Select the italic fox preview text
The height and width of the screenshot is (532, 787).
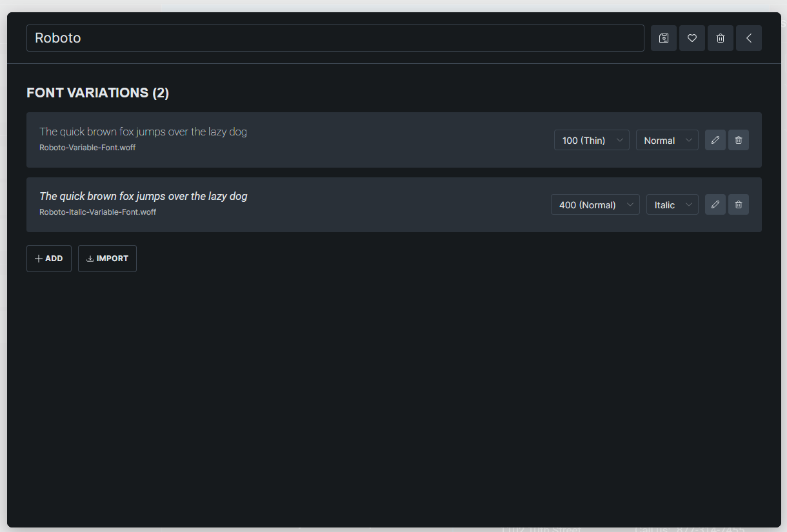(x=143, y=196)
